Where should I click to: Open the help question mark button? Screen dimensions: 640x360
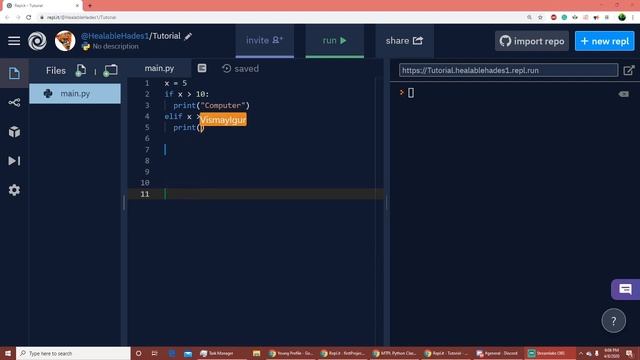613,321
